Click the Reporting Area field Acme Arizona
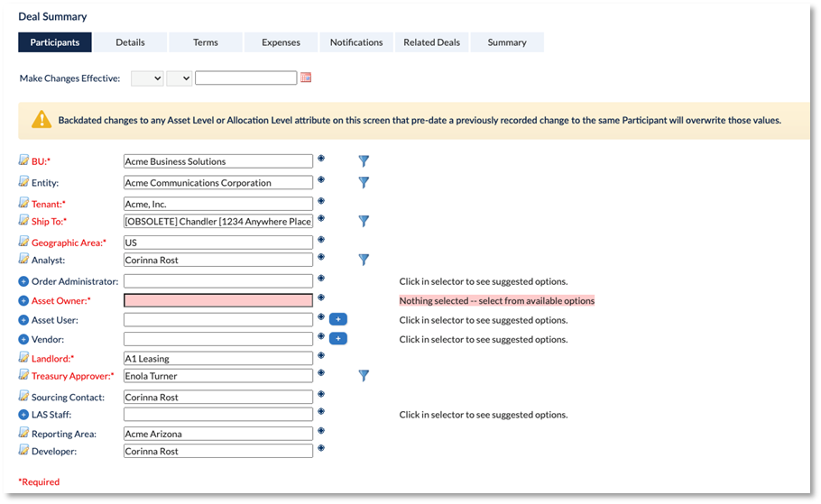821x504 pixels. (x=218, y=434)
